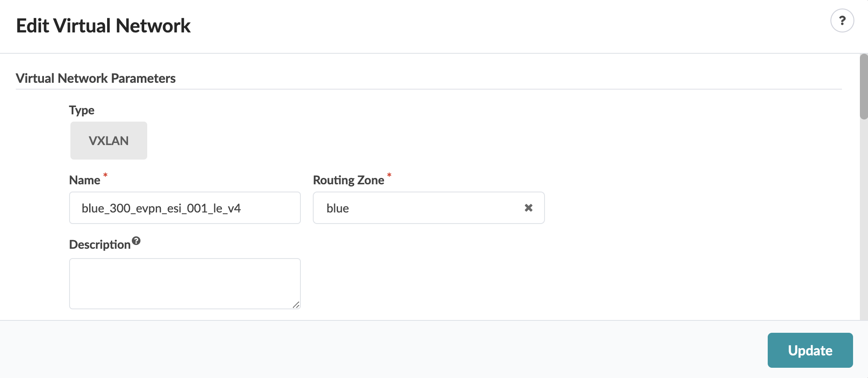868x378 pixels.
Task: Click the Name field label
Action: pyautogui.click(x=84, y=180)
